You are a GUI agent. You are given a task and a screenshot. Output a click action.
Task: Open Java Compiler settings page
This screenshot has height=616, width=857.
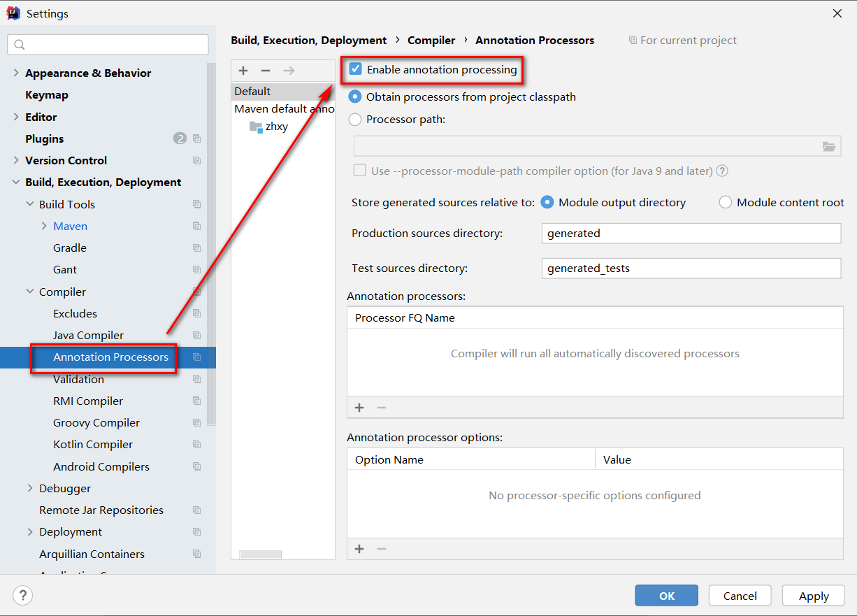click(x=88, y=335)
